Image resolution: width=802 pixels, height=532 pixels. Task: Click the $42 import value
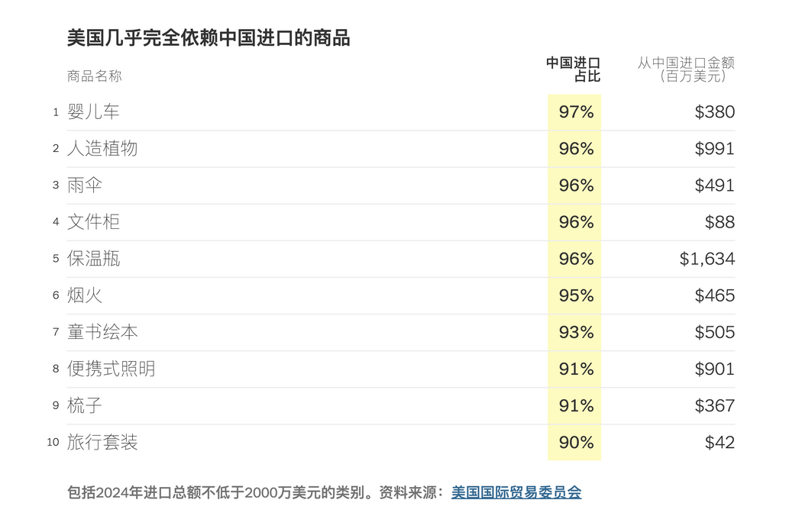(720, 443)
